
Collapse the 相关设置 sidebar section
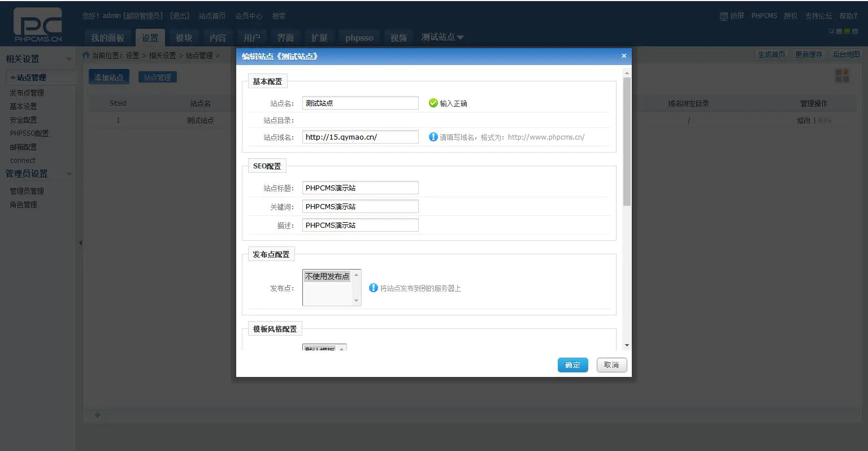(x=69, y=59)
